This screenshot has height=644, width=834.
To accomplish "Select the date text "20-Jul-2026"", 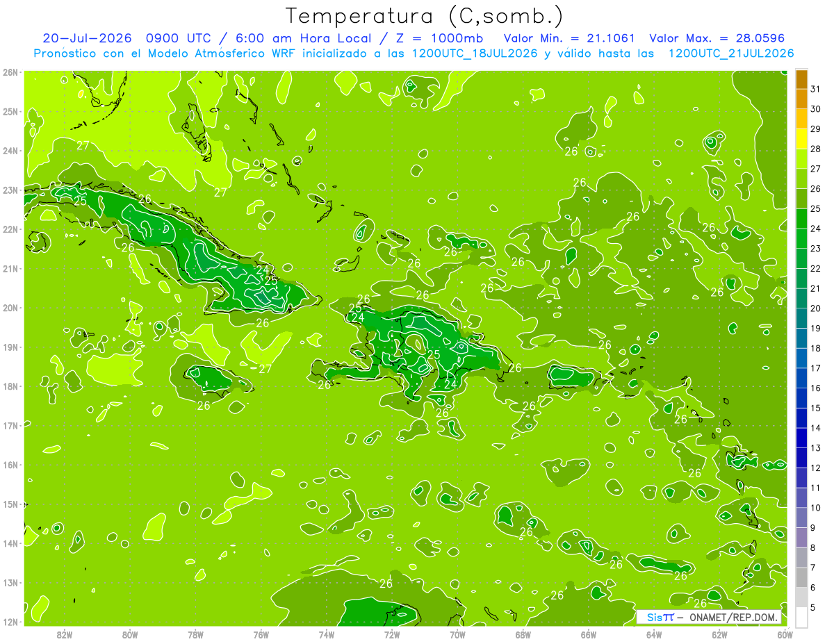I will [87, 38].
